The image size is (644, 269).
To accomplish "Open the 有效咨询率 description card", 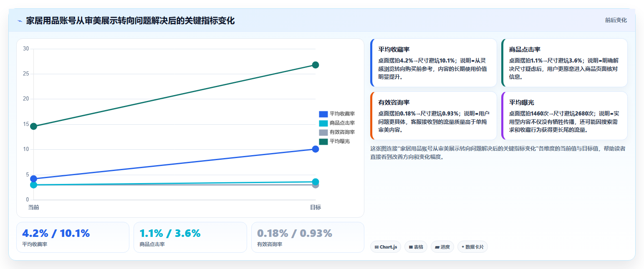I will pyautogui.click(x=433, y=116).
